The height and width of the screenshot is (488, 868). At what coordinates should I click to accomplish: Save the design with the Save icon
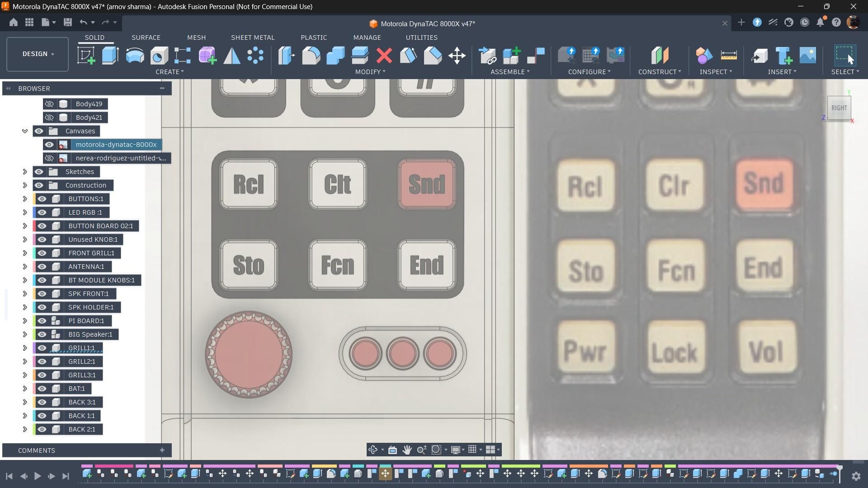pos(68,22)
